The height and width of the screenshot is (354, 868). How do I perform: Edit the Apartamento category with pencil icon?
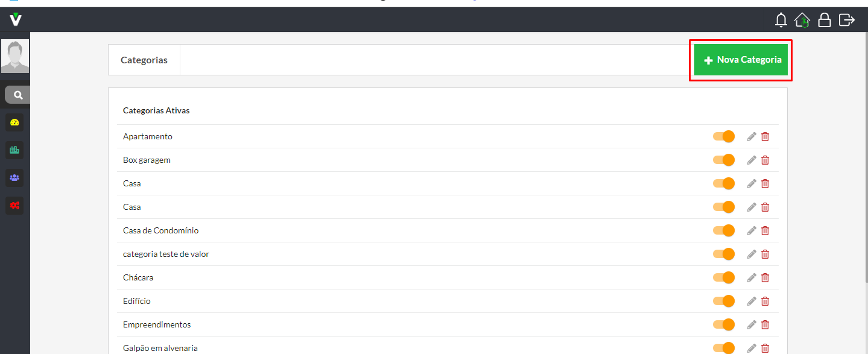[x=752, y=136]
